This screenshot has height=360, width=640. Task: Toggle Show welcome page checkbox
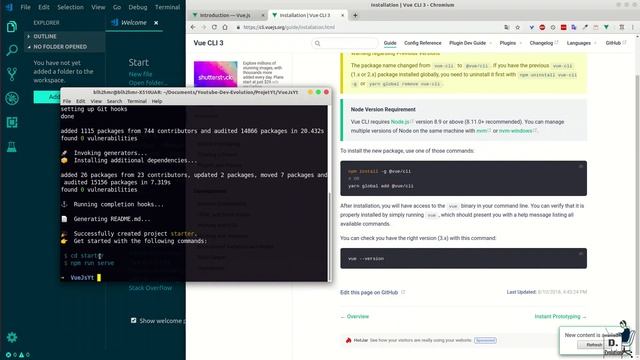[x=133, y=320]
